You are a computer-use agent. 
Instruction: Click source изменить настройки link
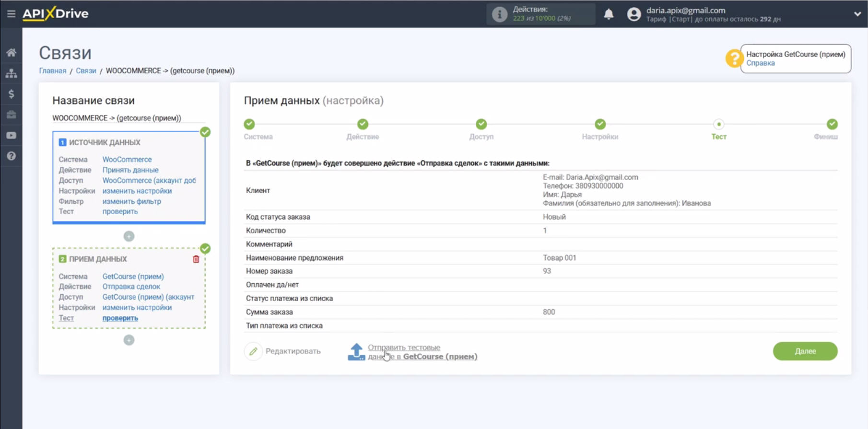point(137,191)
